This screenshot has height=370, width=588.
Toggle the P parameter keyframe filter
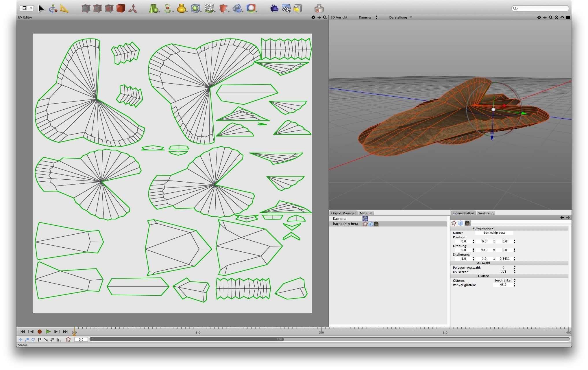click(40, 340)
